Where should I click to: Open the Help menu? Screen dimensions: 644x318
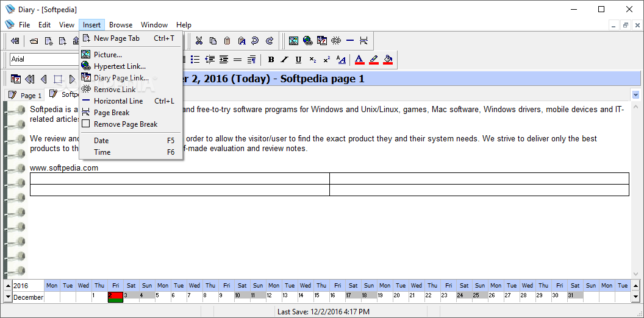(x=184, y=24)
